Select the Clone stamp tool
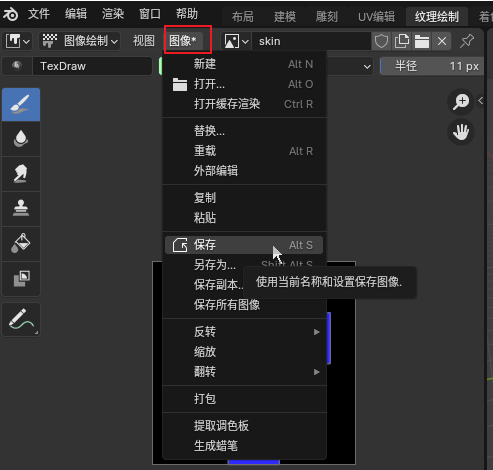 pos(21,209)
